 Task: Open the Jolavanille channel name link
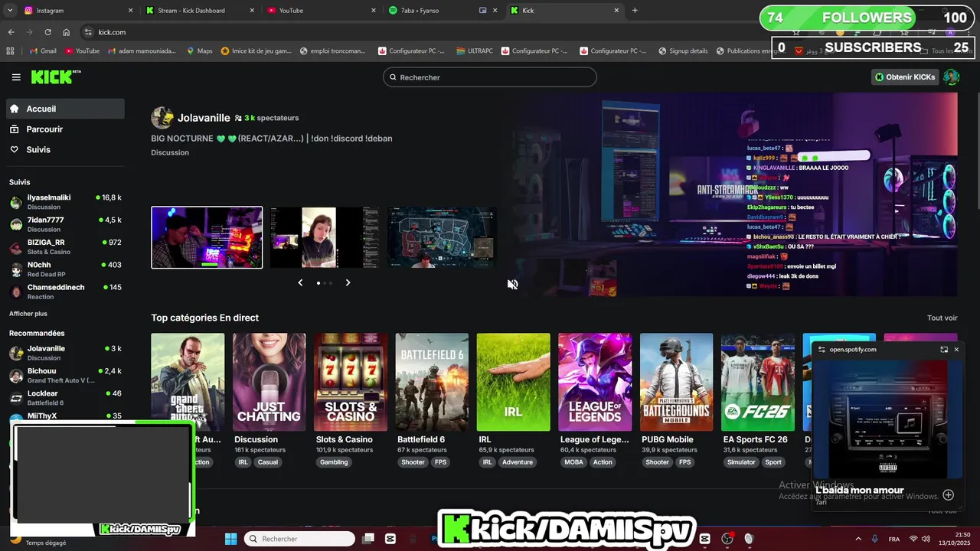pyautogui.click(x=204, y=118)
